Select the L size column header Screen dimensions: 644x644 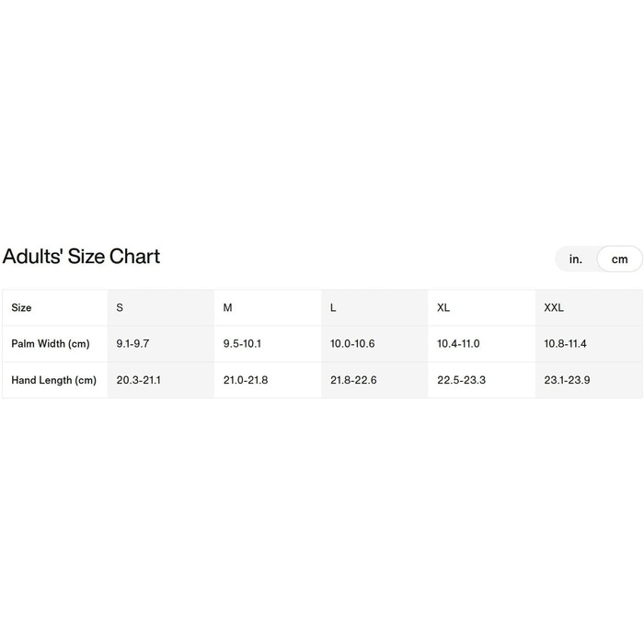coord(333,307)
